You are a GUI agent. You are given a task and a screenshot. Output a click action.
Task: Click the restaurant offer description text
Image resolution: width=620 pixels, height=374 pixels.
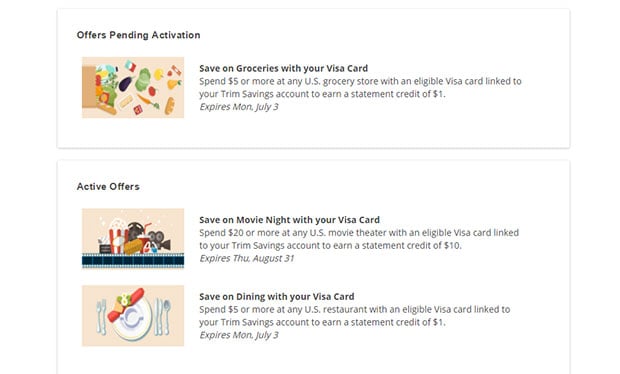click(355, 315)
